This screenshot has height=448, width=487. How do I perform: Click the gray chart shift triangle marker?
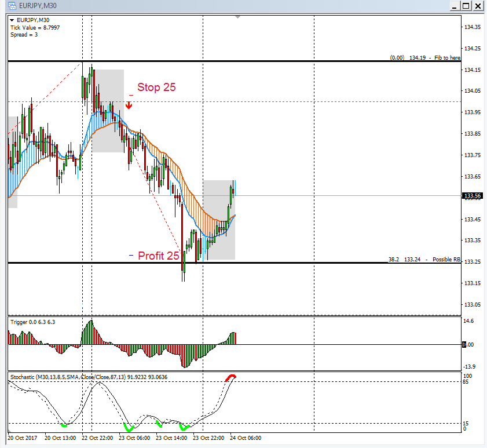coord(237,17)
